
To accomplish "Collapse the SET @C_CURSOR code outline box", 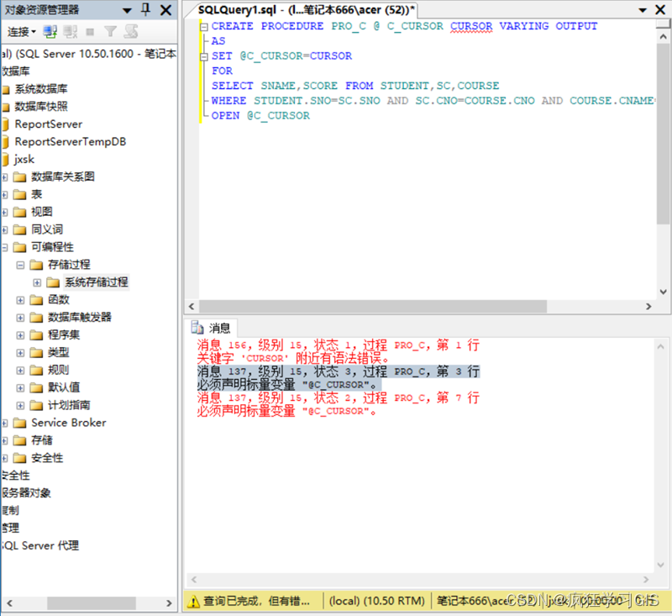I will (x=204, y=56).
